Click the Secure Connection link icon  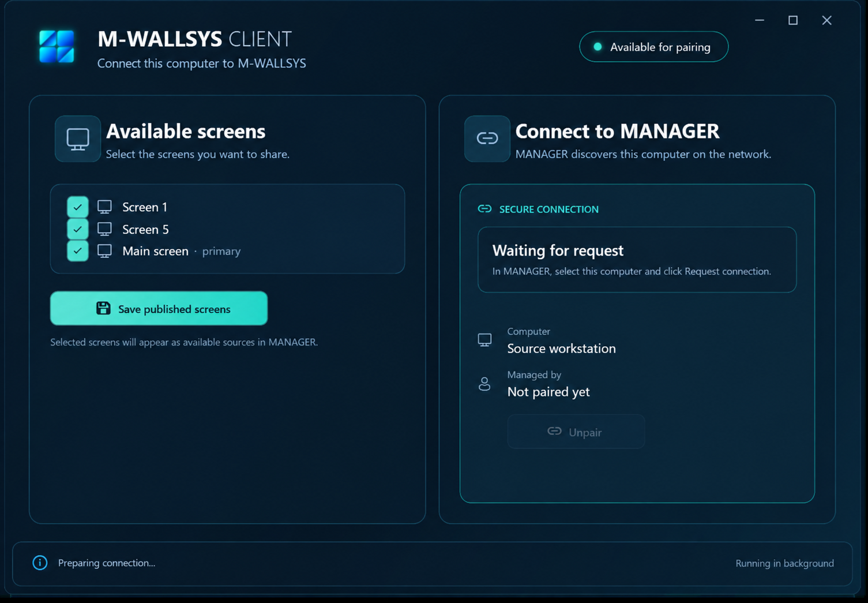coord(485,209)
